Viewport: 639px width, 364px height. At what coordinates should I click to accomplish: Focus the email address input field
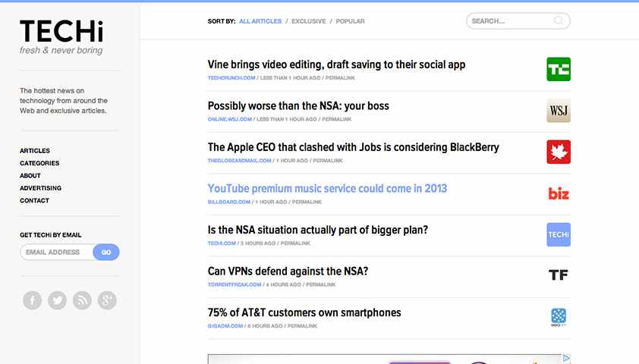55,253
